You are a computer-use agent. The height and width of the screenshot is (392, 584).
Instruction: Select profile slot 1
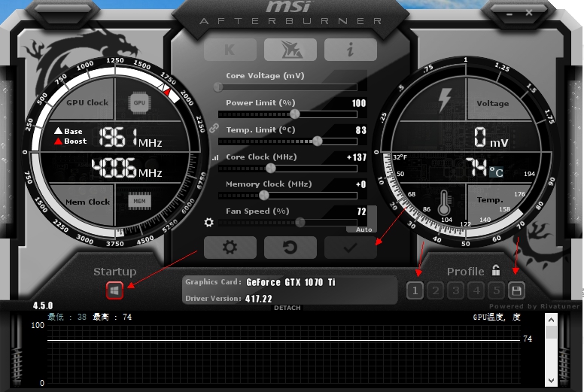click(415, 290)
